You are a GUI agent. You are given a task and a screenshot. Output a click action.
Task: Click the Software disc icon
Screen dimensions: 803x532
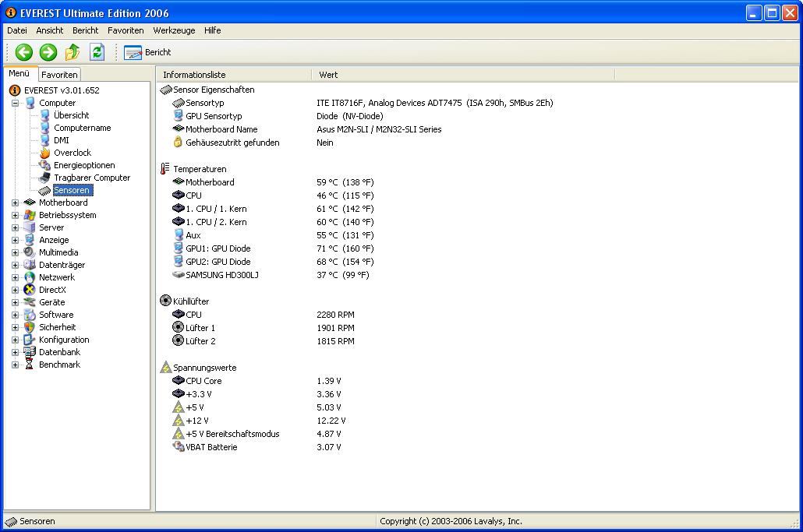(x=30, y=315)
